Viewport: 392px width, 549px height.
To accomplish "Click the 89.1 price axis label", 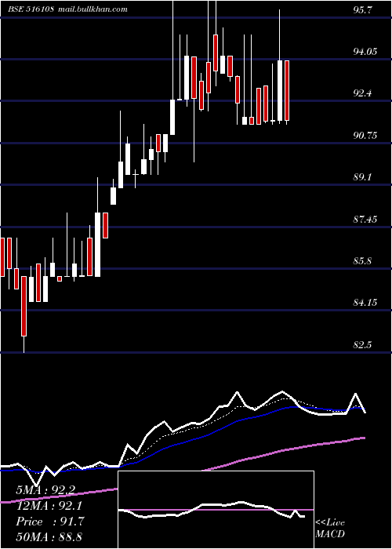I will 362,177.
